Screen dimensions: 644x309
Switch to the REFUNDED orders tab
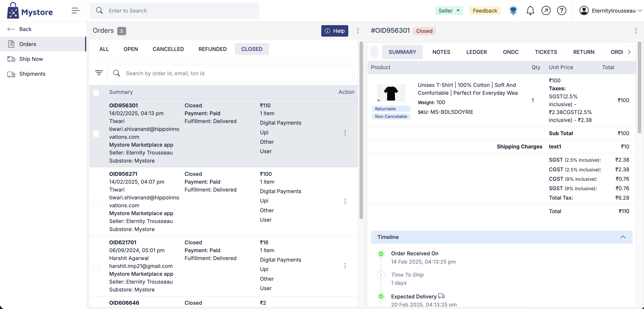(x=212, y=49)
